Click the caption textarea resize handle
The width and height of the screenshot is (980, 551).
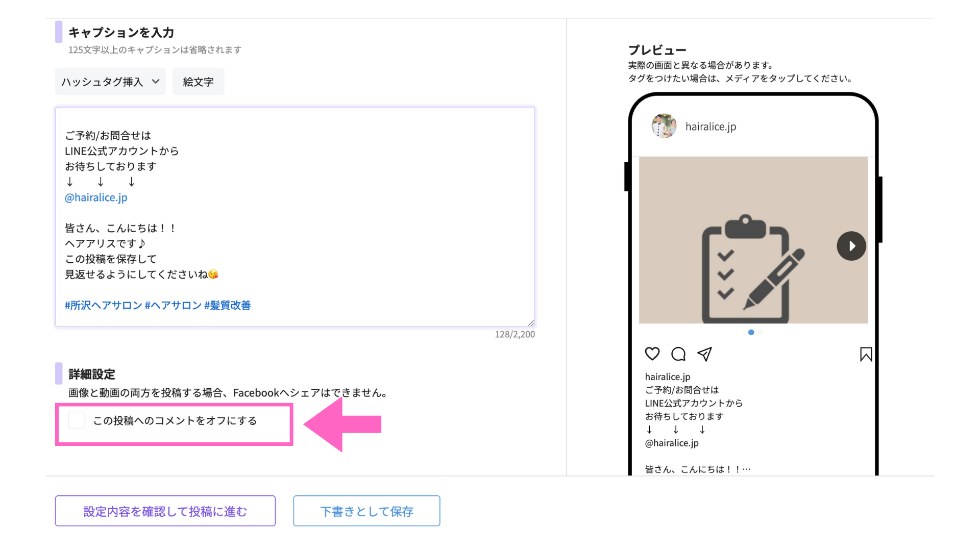point(531,322)
